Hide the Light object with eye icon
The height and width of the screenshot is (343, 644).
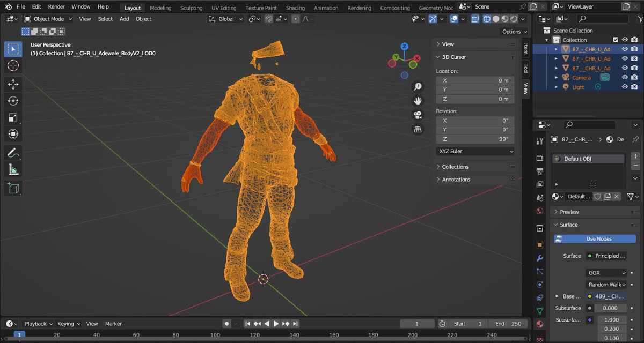(x=625, y=87)
